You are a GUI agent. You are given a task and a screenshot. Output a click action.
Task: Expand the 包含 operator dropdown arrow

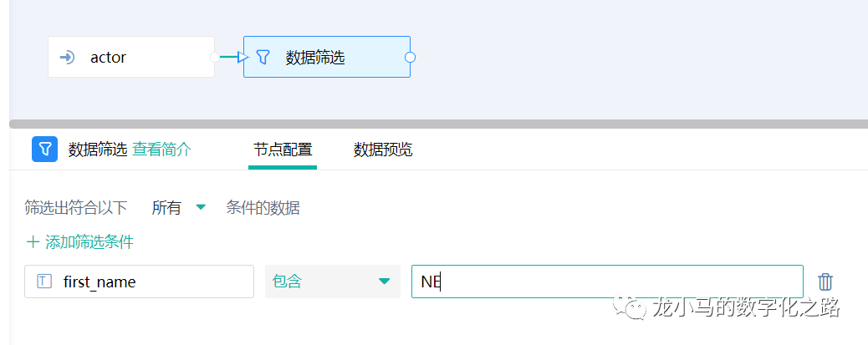pyautogui.click(x=384, y=282)
